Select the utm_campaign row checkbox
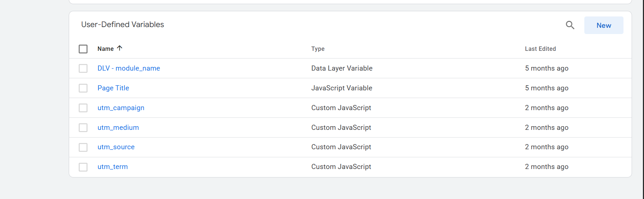 click(83, 108)
